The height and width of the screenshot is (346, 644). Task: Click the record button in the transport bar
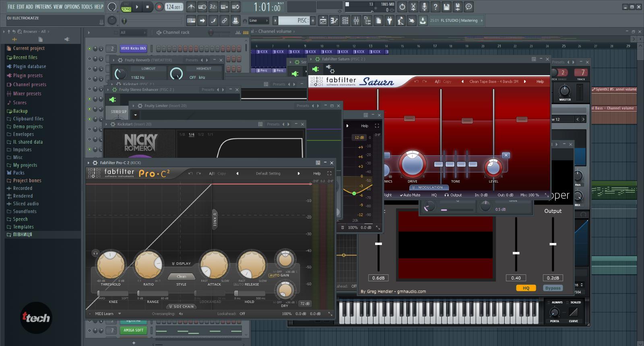[x=159, y=7]
